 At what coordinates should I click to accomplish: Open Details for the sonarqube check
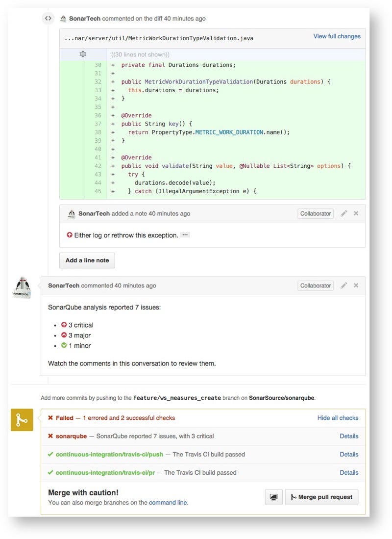(x=349, y=436)
